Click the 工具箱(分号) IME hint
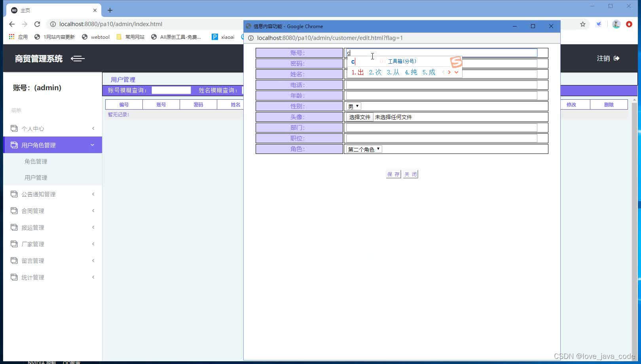This screenshot has height=364, width=641. (402, 61)
